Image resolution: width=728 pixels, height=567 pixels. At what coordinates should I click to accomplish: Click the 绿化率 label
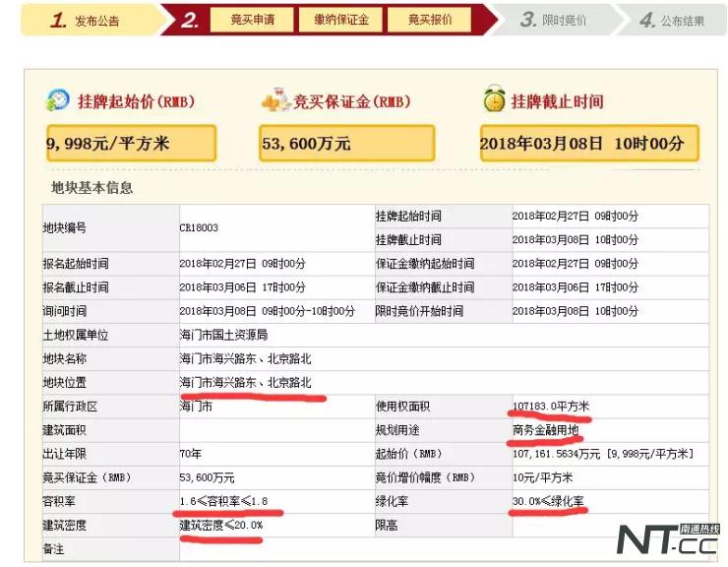(x=392, y=501)
